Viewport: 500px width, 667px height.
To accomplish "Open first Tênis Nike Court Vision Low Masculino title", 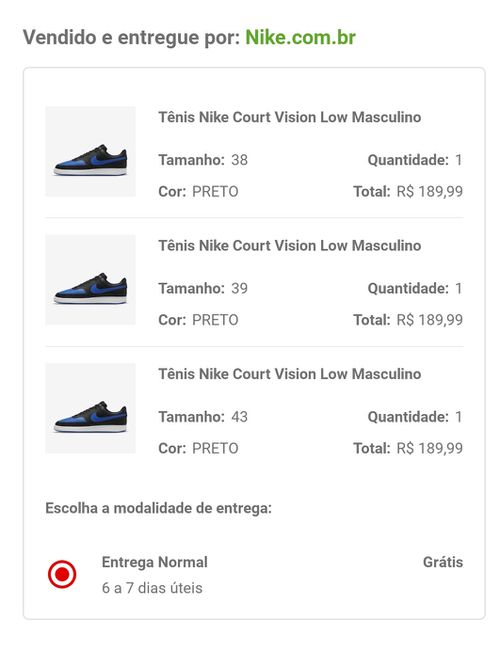I will point(290,117).
